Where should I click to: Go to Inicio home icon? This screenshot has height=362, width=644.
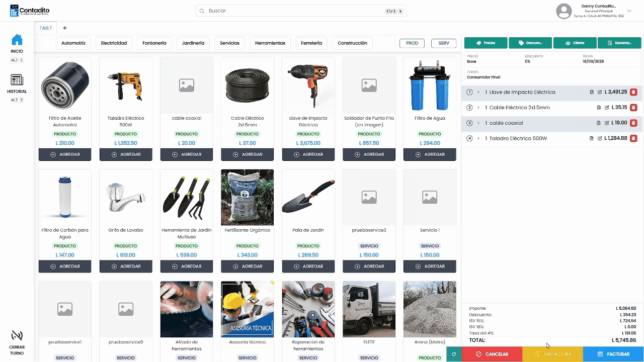(17, 40)
